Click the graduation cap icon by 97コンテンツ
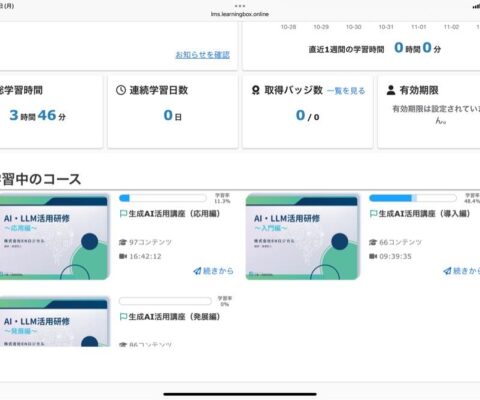The height and width of the screenshot is (400, 480). (x=123, y=242)
